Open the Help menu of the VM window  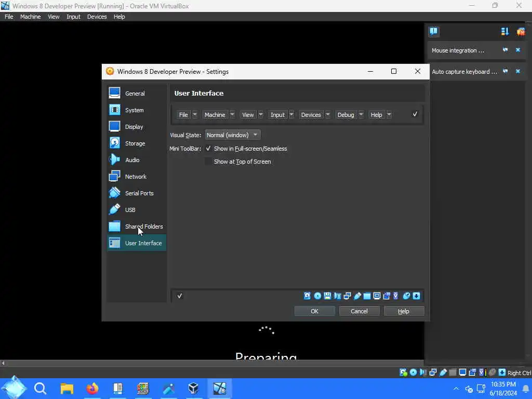[119, 17]
